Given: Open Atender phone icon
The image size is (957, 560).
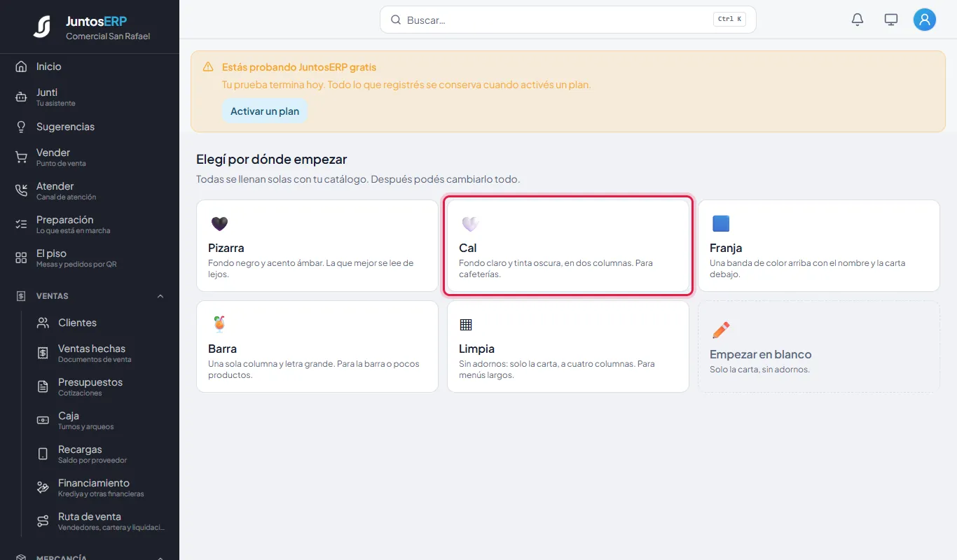Looking at the screenshot, I should click(21, 191).
